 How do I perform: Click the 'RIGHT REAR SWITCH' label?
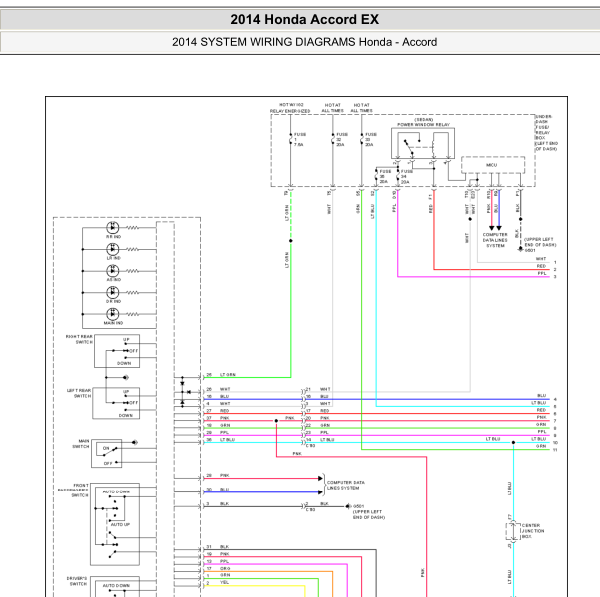tap(79, 339)
